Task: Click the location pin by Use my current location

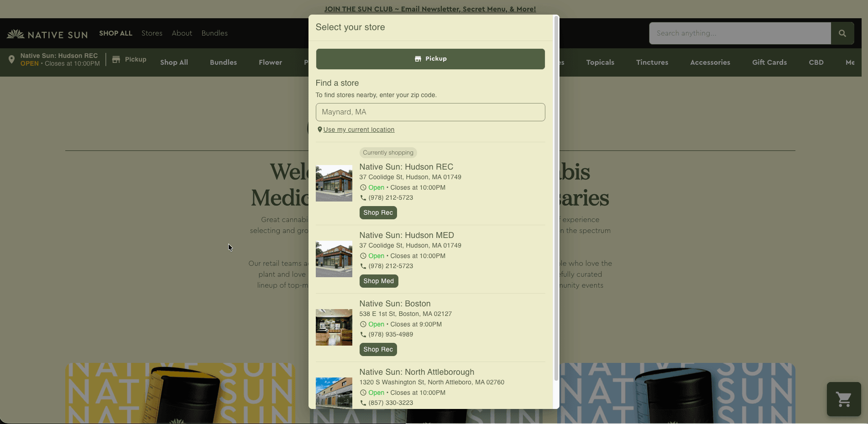Action: (x=319, y=129)
